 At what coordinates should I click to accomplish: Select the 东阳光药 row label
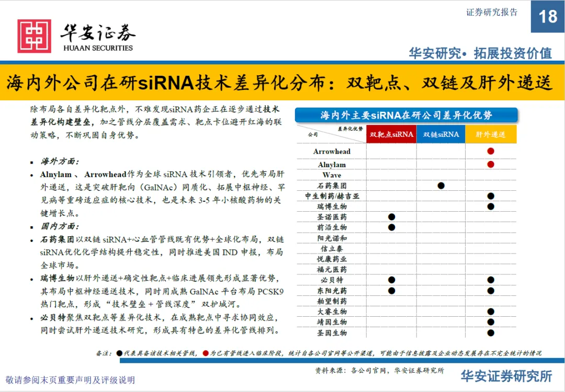332,291
